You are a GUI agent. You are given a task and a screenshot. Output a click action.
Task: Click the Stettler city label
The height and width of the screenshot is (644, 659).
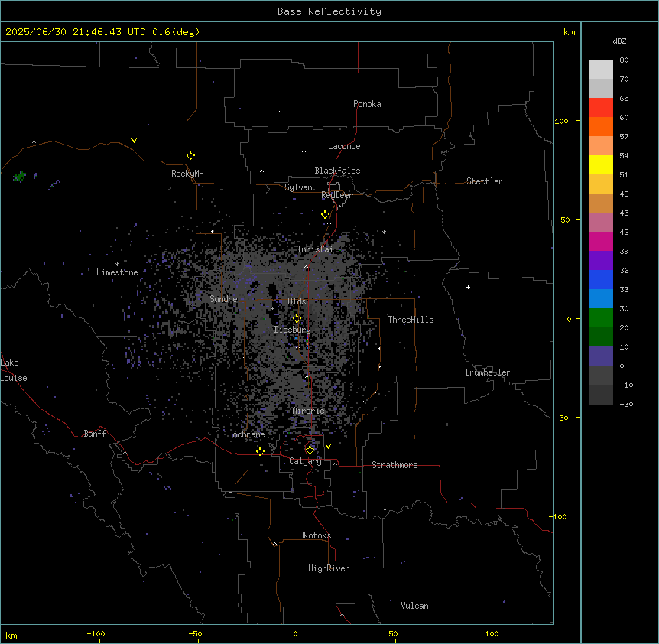click(x=485, y=181)
